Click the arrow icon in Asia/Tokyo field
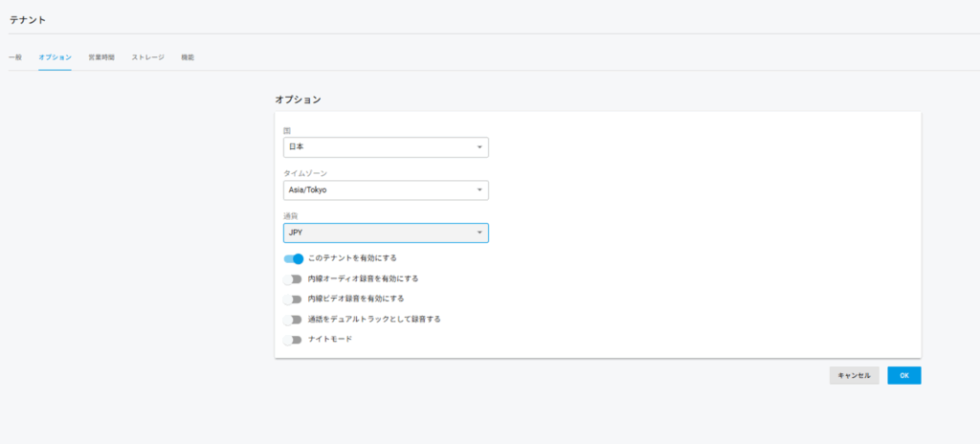Image resolution: width=980 pixels, height=444 pixels. [479, 190]
